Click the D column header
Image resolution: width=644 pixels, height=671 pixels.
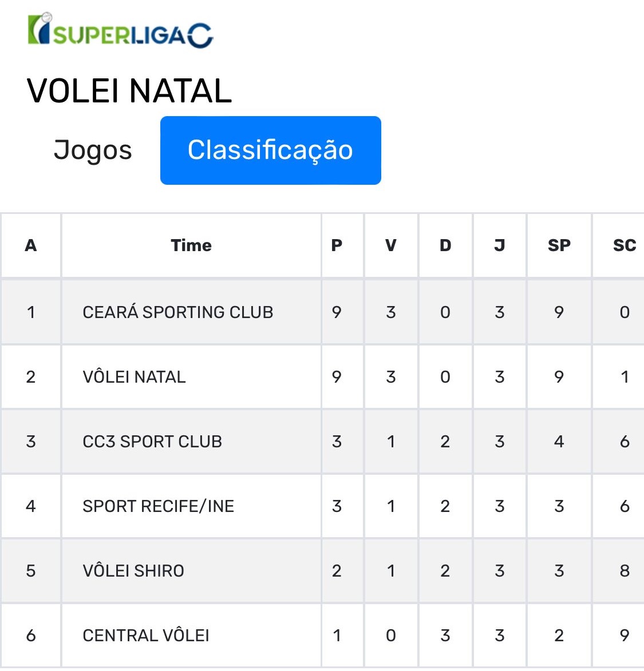point(445,245)
